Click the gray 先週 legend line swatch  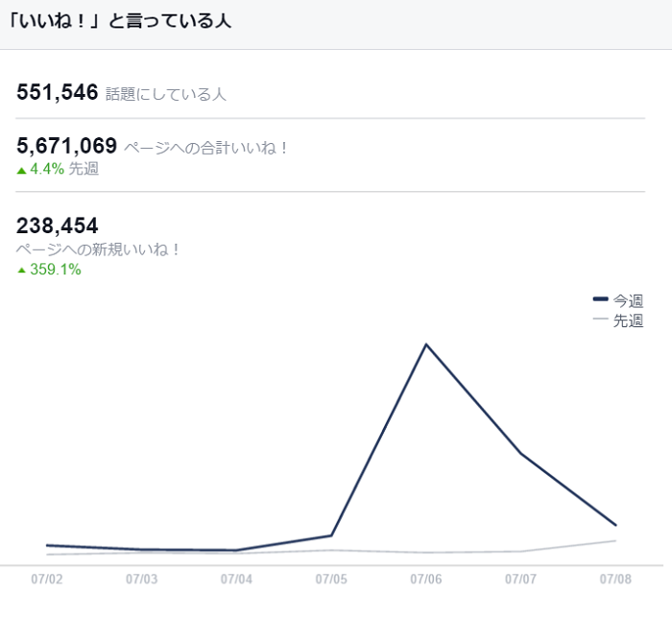601,320
